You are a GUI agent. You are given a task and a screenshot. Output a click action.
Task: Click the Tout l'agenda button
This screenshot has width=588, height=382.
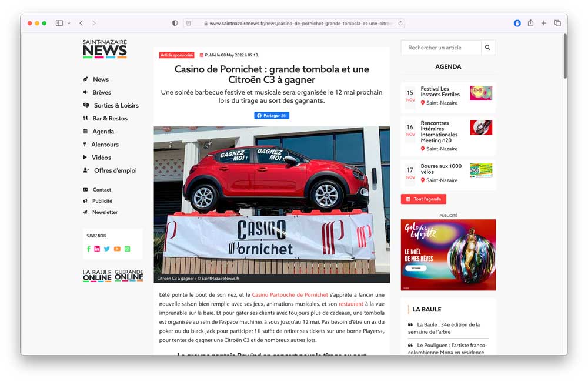422,199
